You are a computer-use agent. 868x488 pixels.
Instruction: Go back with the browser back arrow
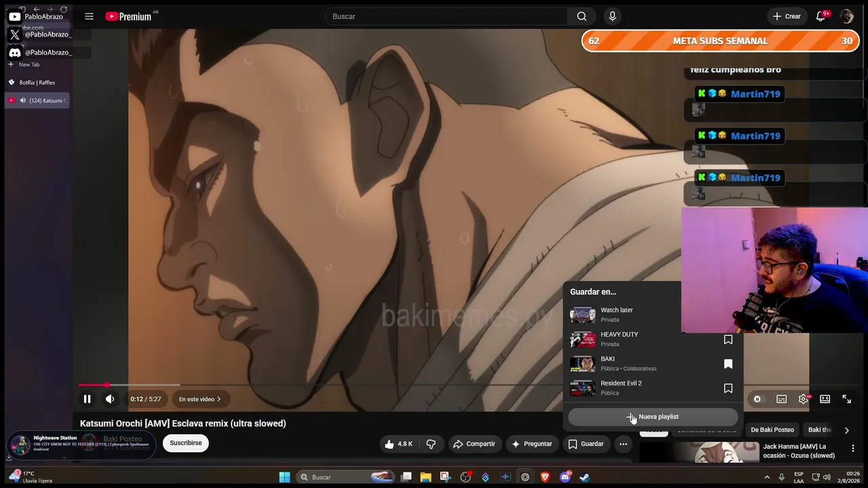tap(37, 9)
